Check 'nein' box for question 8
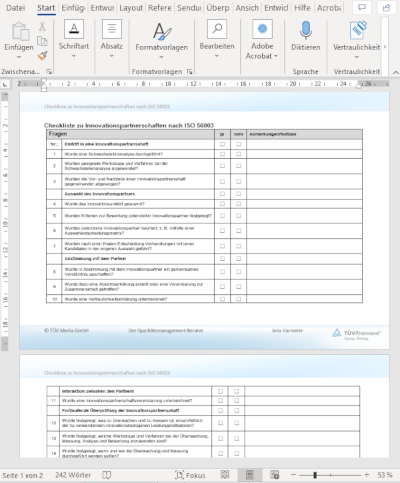Image resolution: width=400 pixels, height=483 pixels. pos(238,272)
